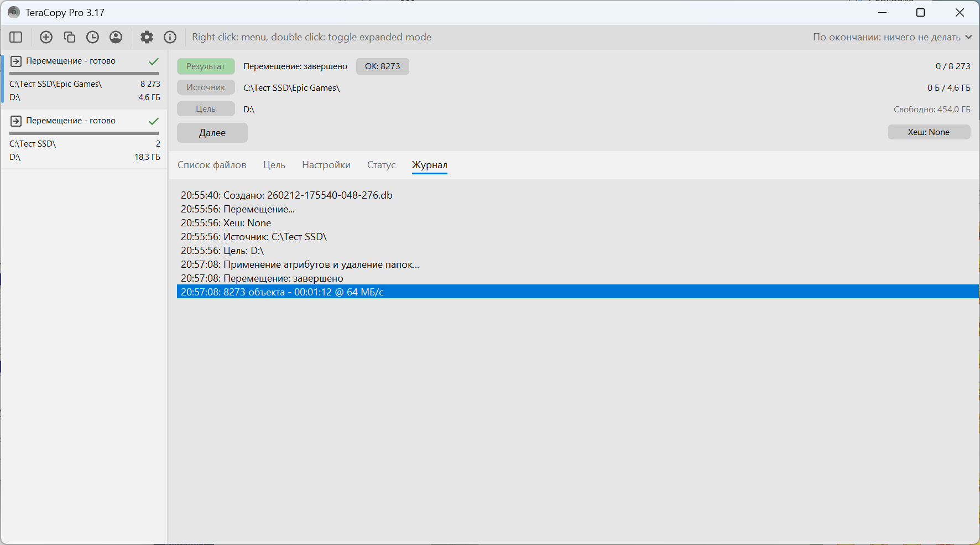
Task: Select highlighted log line '8273 объекта - 00:01:12'
Action: click(578, 292)
